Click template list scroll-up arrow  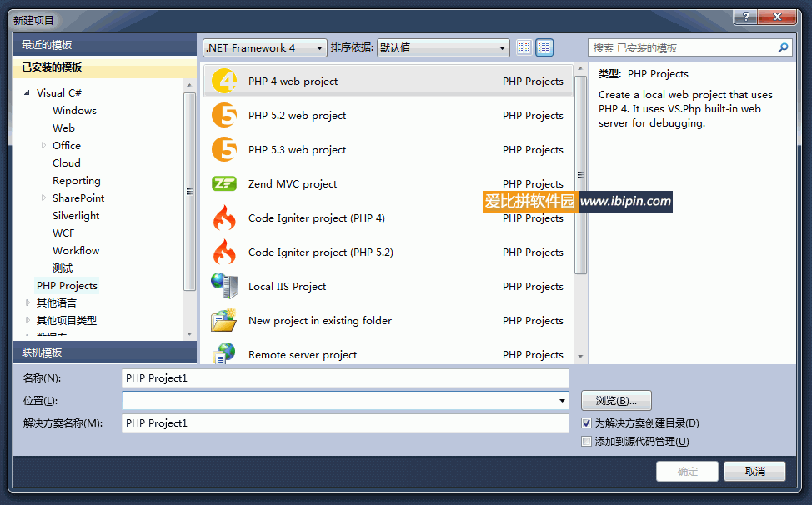580,69
